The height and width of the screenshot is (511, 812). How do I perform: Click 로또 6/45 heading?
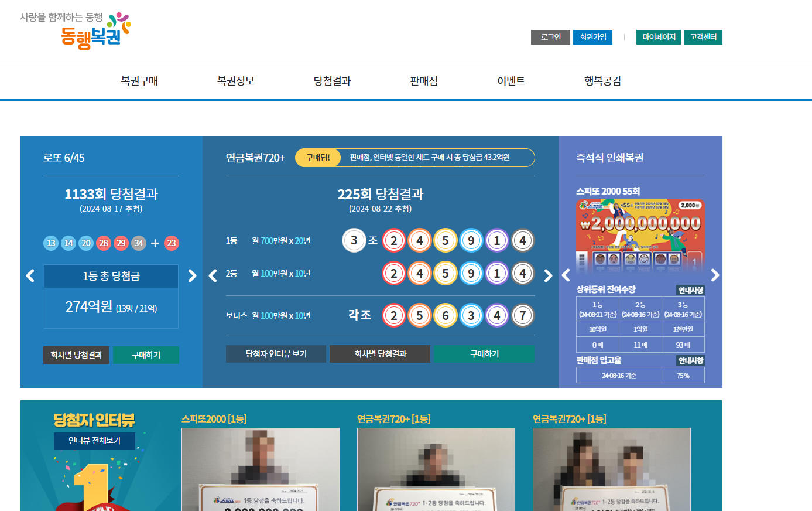click(x=64, y=158)
